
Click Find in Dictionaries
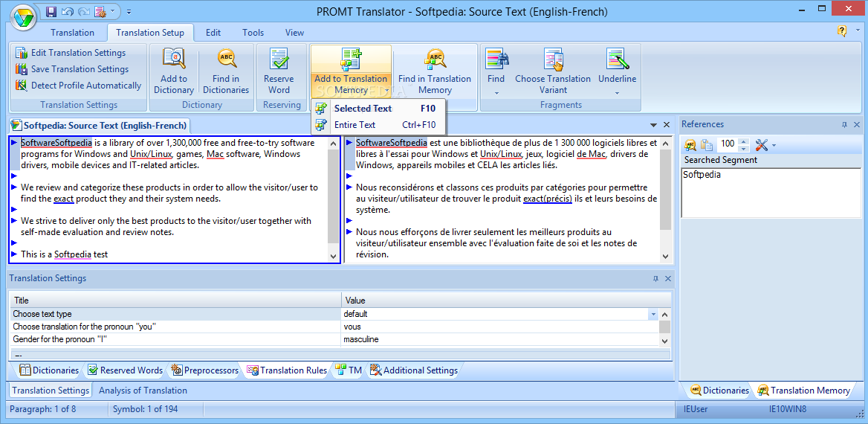point(226,71)
